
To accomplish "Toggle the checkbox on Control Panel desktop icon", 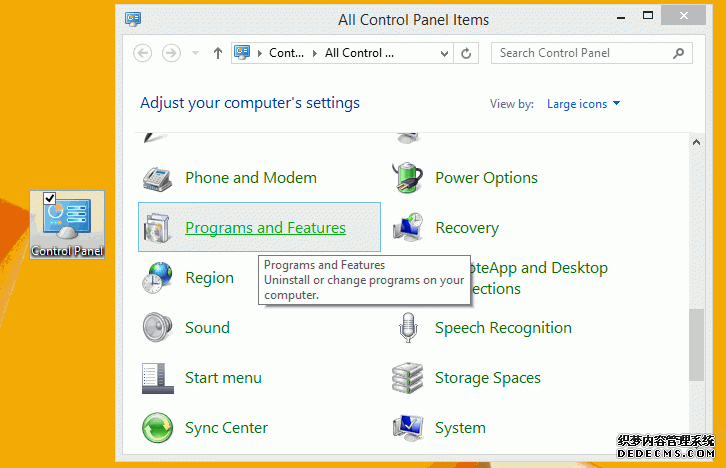I will pyautogui.click(x=50, y=199).
